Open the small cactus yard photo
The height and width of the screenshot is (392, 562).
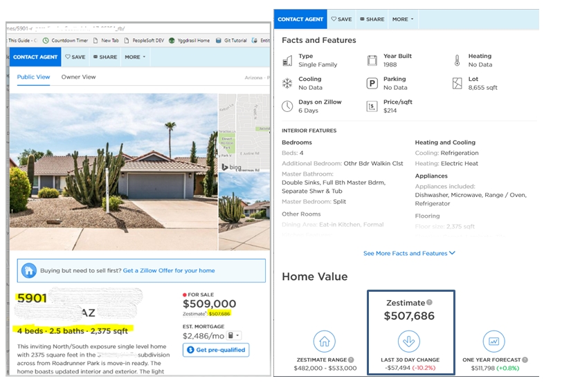point(244,212)
